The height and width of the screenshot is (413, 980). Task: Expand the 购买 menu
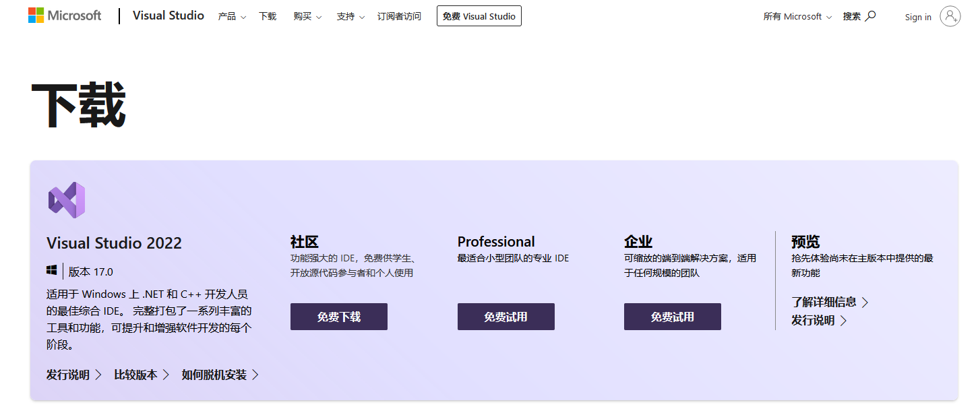(x=307, y=16)
